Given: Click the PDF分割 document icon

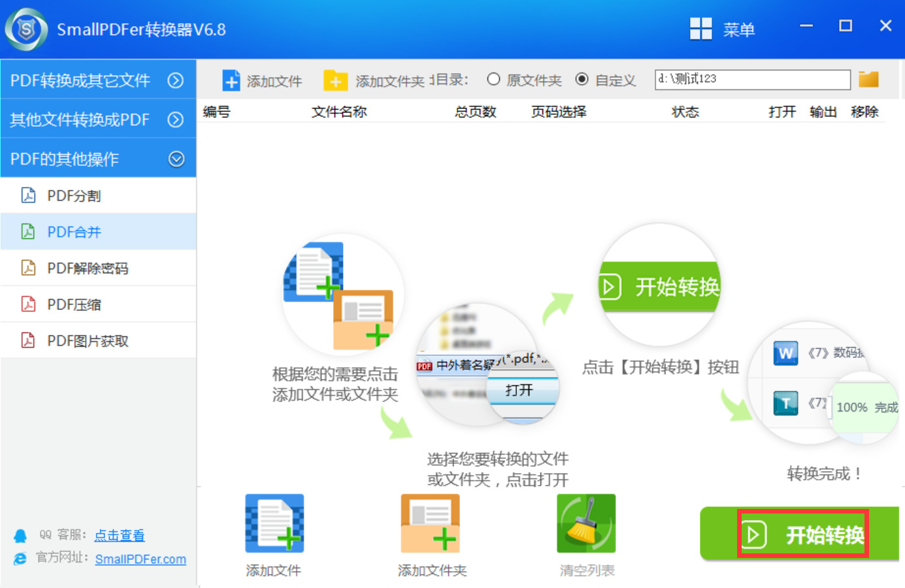Looking at the screenshot, I should point(28,195).
